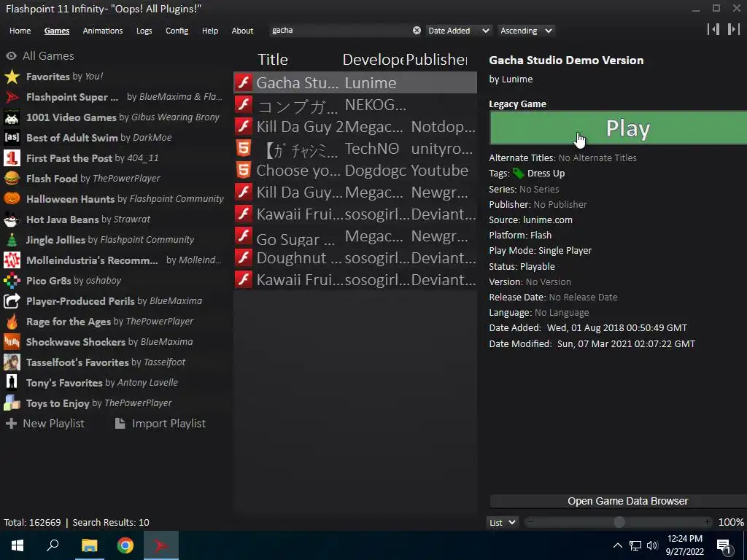Click the zoom slider plus end

point(707,522)
